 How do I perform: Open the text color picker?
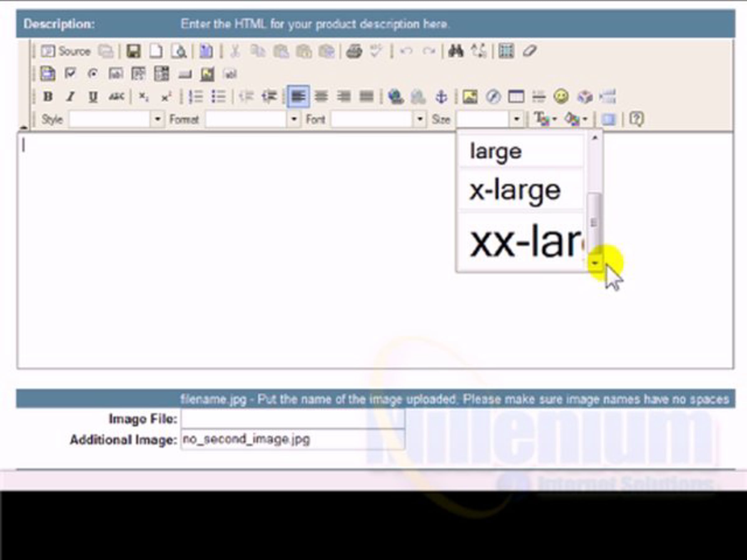click(x=544, y=119)
